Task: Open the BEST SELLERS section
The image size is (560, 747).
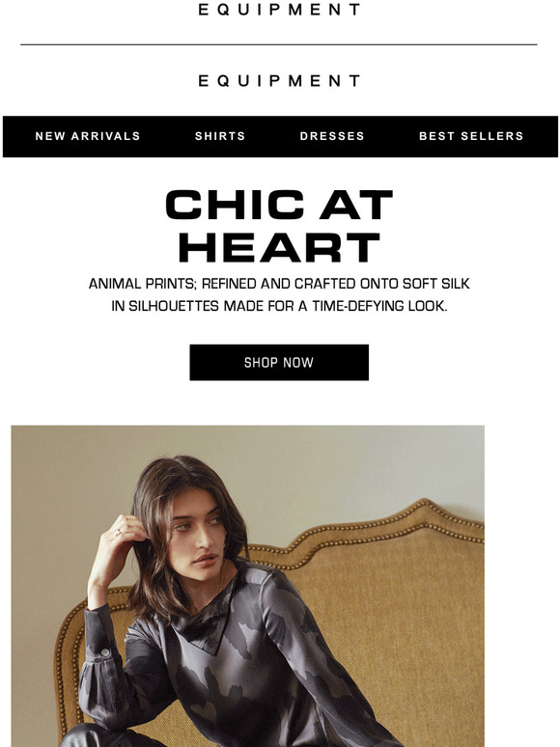Action: [x=471, y=136]
